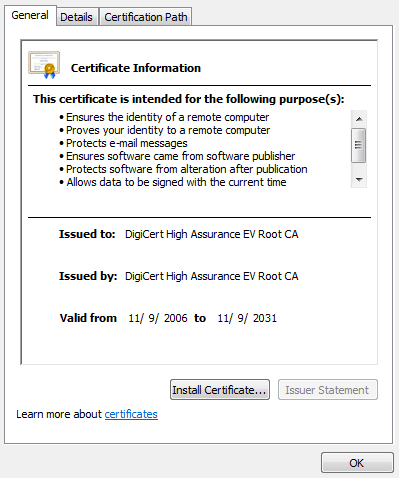Click the expiry date 11/9/2031
This screenshot has width=399, height=478.
(247, 318)
